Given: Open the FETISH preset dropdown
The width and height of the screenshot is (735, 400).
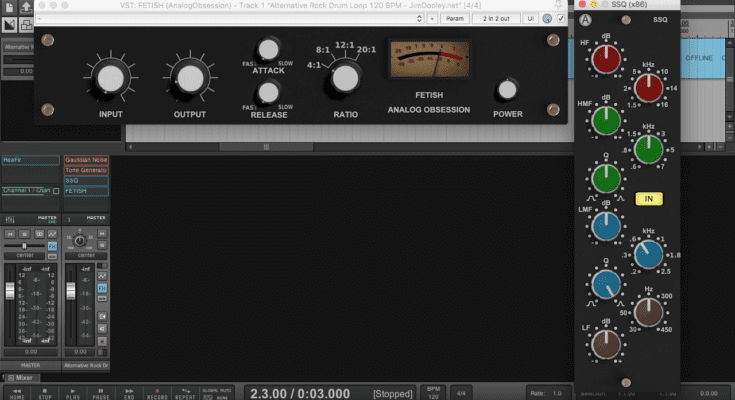Looking at the screenshot, I should click(x=230, y=19).
